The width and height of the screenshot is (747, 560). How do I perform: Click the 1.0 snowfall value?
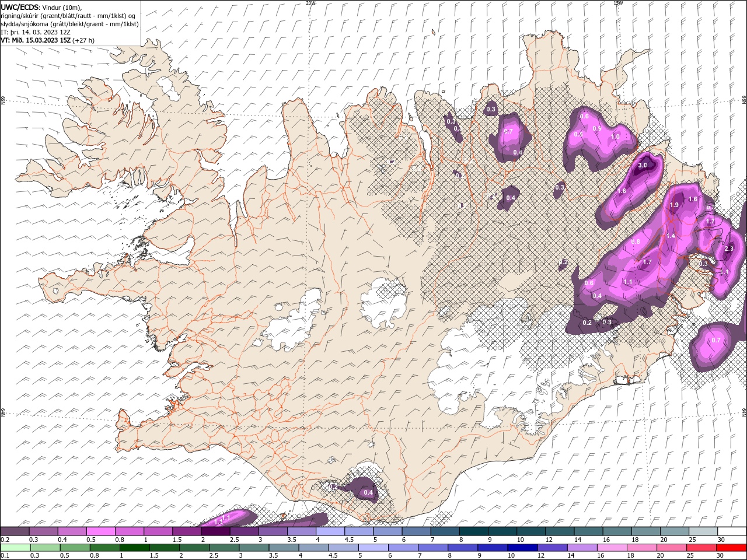click(x=615, y=137)
